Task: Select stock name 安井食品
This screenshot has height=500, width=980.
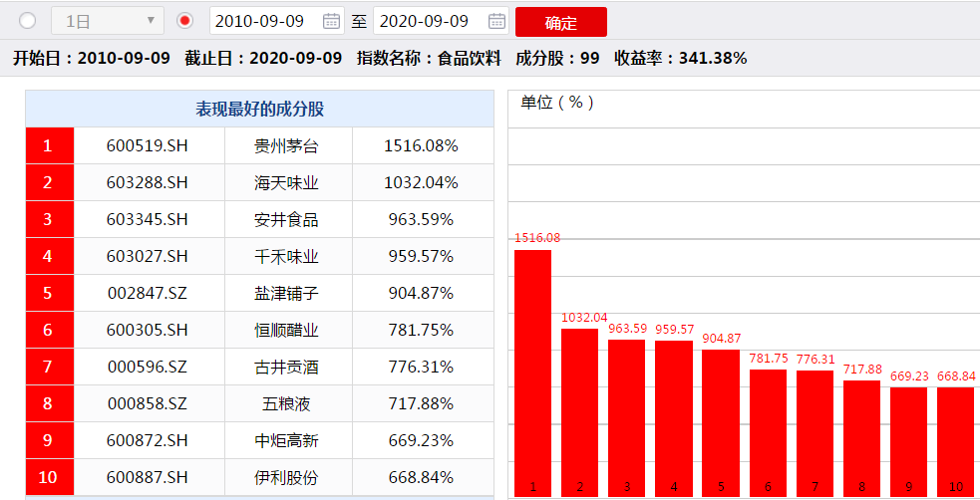Action: [286, 219]
